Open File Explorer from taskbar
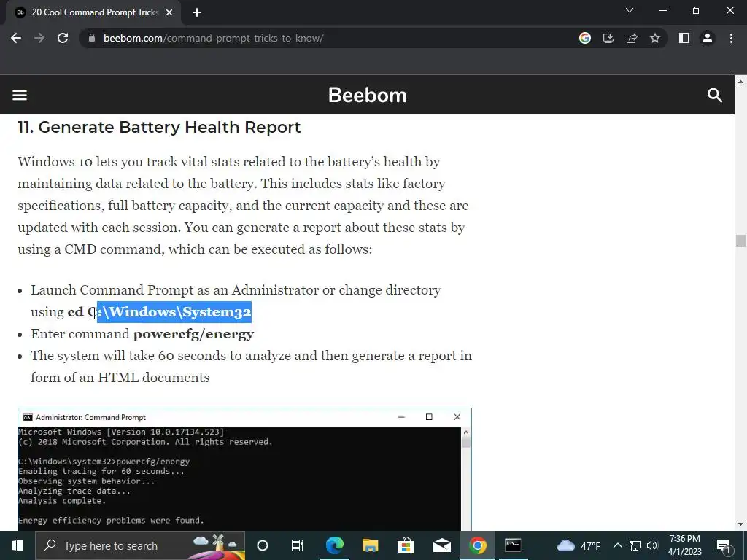This screenshot has height=560, width=747. pyautogui.click(x=370, y=545)
